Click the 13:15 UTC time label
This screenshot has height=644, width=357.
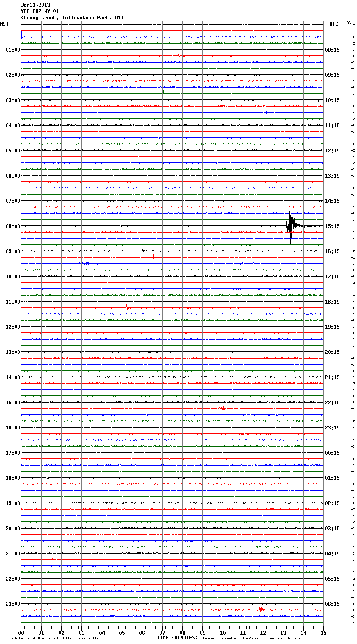tap(332, 176)
